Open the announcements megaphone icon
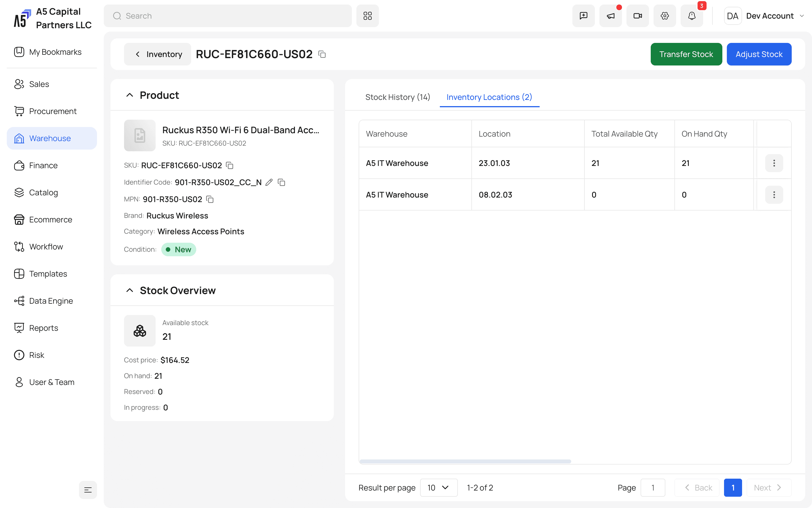Screen dimensions: 812x508 point(611,16)
